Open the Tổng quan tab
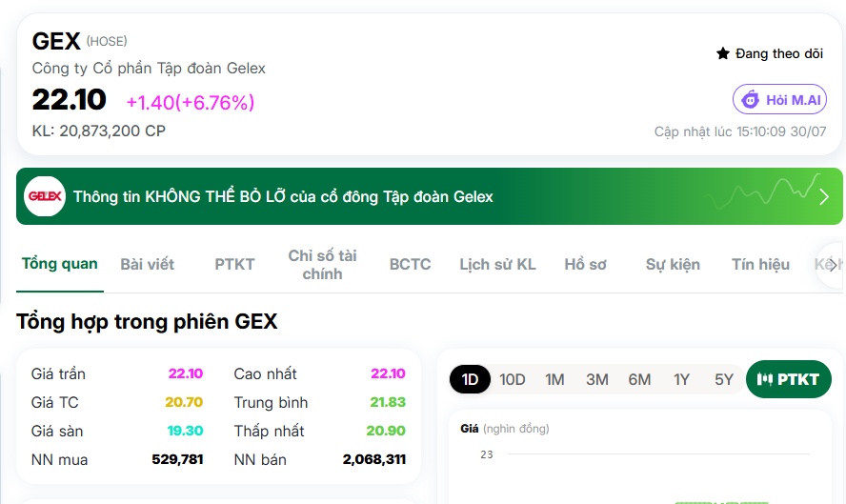The image size is (846, 504). [x=59, y=264]
